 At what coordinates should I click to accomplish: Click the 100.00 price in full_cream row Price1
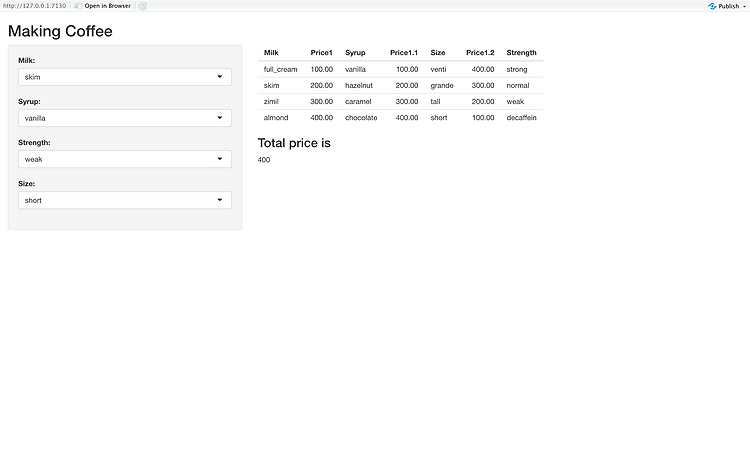pyautogui.click(x=321, y=69)
